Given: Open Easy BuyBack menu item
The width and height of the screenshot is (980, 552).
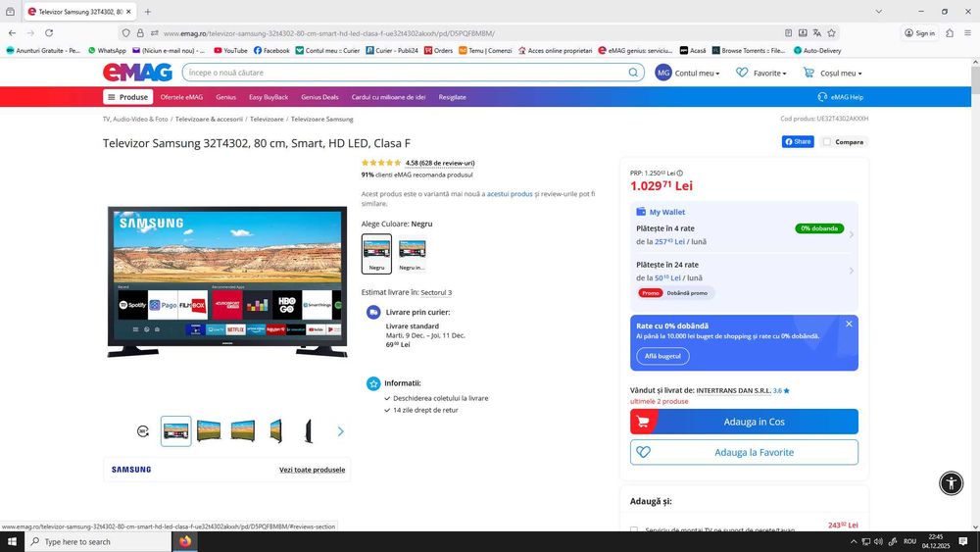Looking at the screenshot, I should (269, 97).
